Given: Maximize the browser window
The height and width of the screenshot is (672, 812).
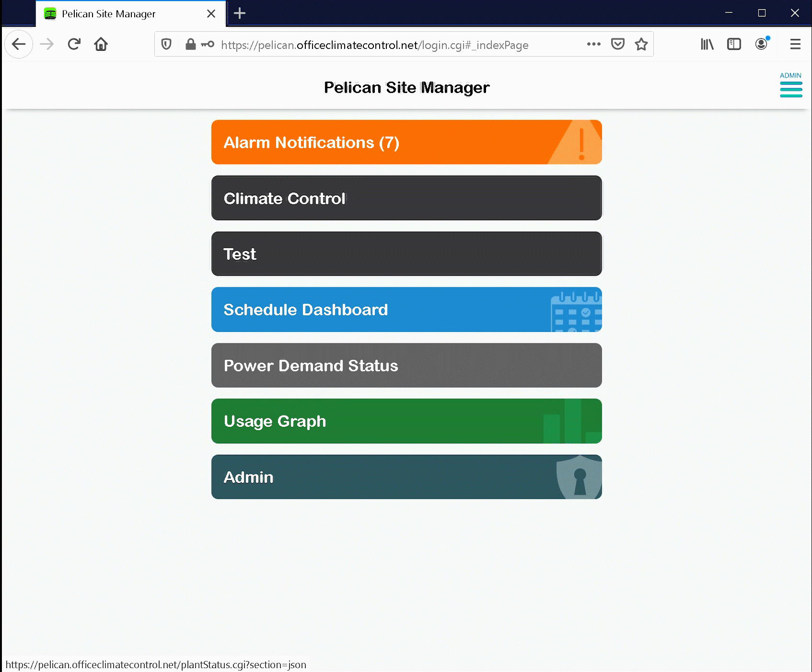Looking at the screenshot, I should point(762,13).
